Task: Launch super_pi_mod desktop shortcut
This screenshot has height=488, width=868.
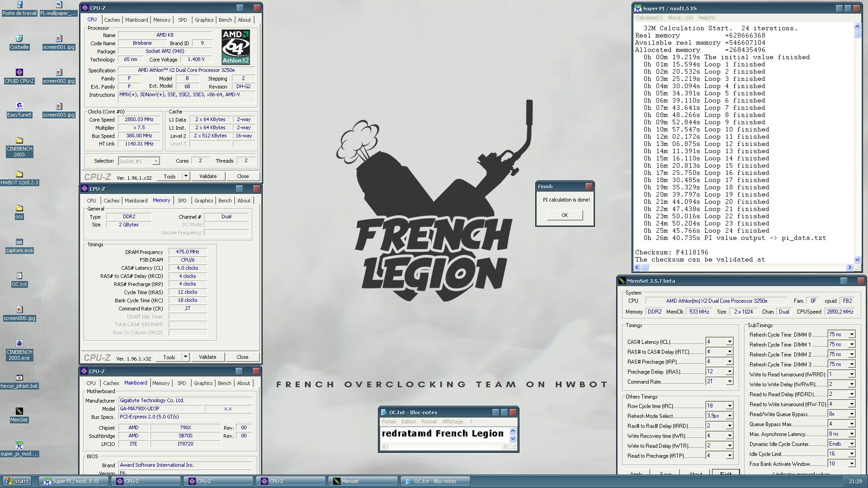Action: 19,449
